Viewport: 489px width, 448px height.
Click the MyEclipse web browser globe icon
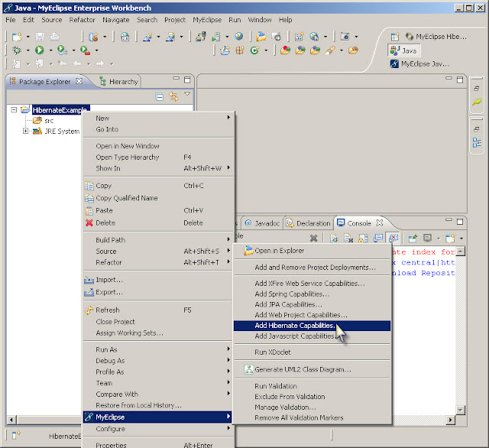click(239, 37)
